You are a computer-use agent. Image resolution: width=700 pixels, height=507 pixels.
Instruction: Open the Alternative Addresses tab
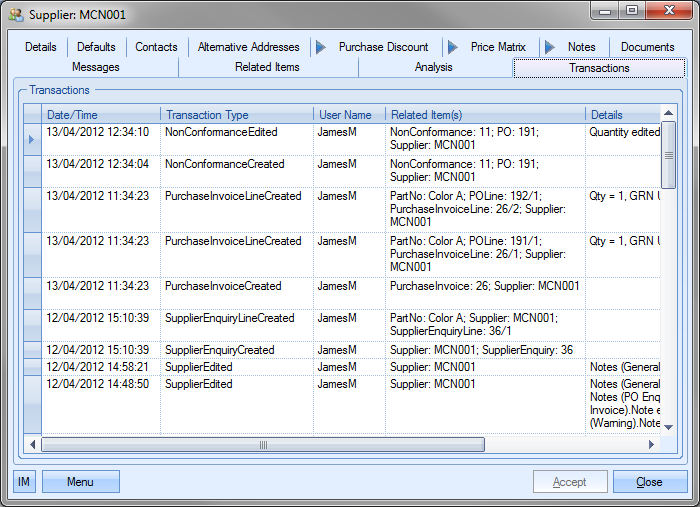coord(248,47)
